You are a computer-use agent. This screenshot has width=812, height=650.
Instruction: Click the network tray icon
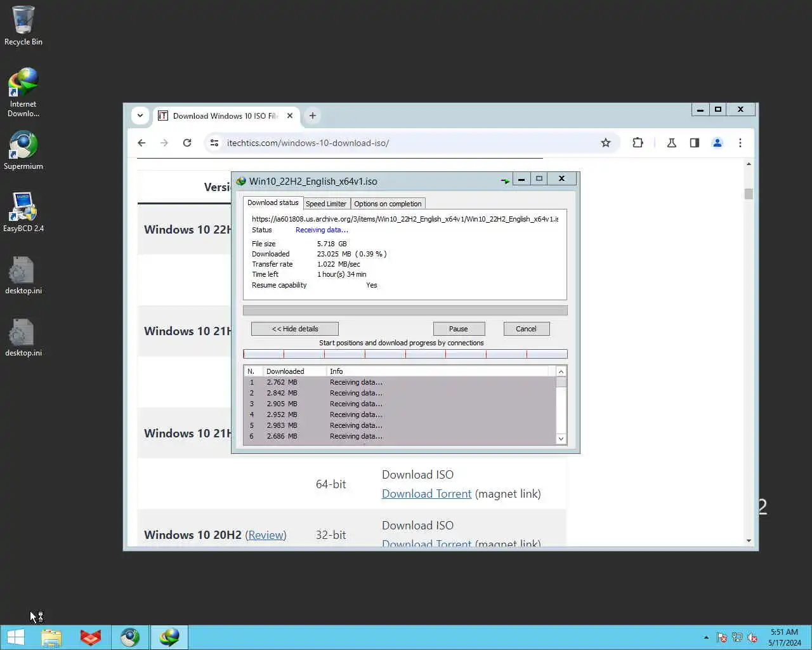pyautogui.click(x=737, y=637)
